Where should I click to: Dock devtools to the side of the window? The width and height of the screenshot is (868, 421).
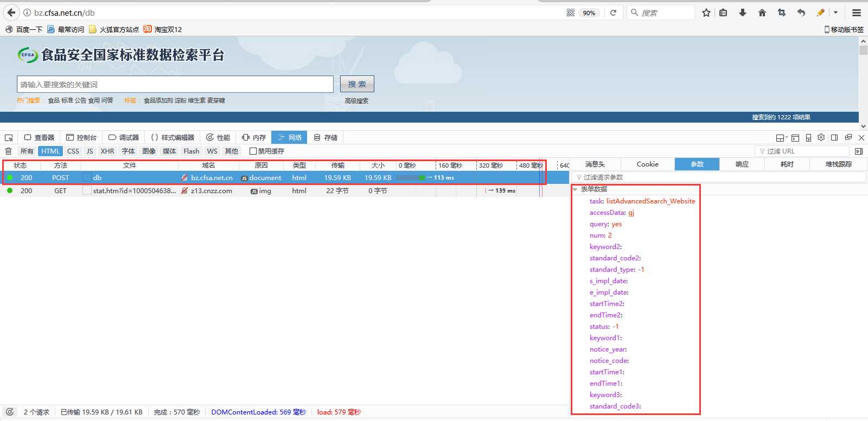[x=834, y=138]
